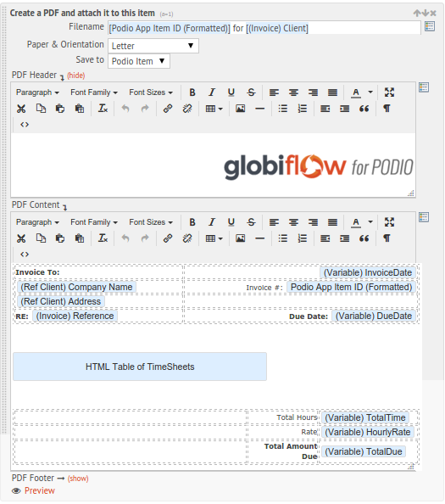Click the Preview link

point(40,490)
